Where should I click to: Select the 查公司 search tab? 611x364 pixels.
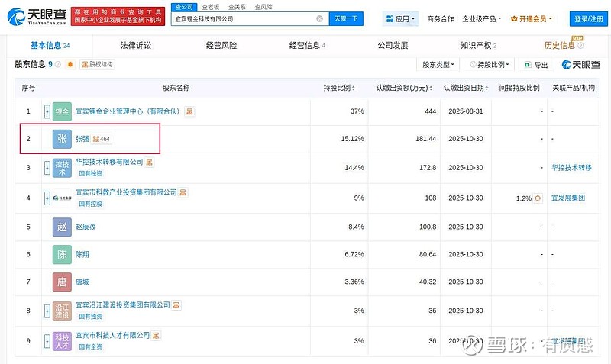184,7
